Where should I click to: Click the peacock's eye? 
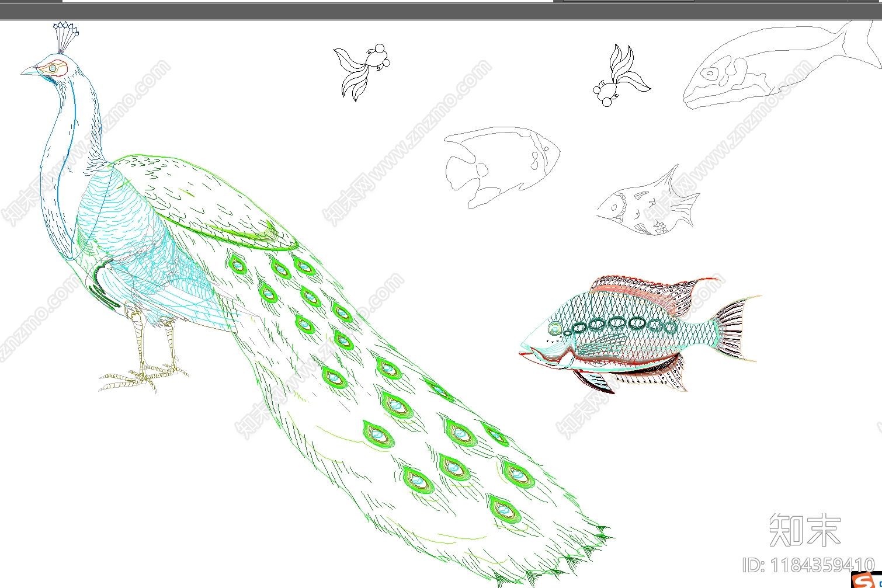[x=53, y=68]
